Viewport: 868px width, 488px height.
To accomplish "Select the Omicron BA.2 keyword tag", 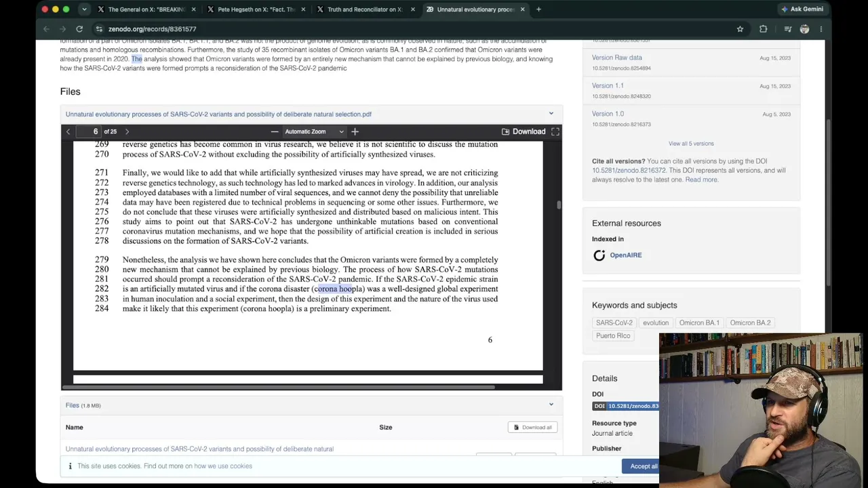I will tap(750, 323).
